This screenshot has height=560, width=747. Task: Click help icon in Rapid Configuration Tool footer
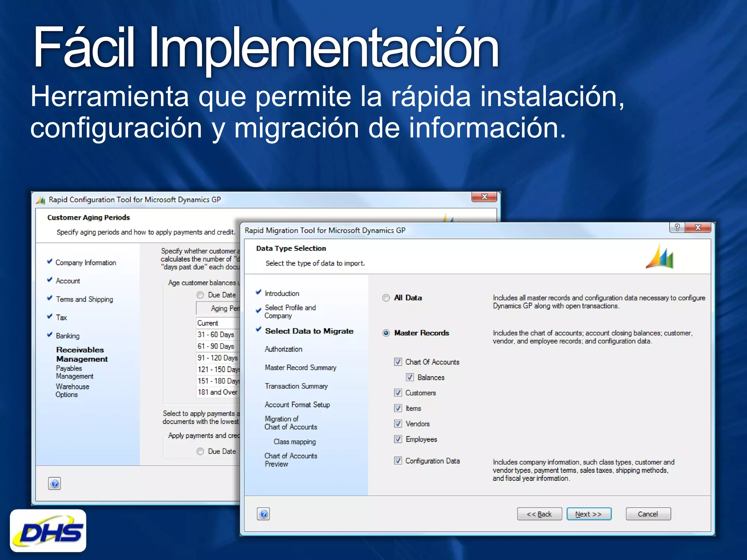[x=55, y=484]
